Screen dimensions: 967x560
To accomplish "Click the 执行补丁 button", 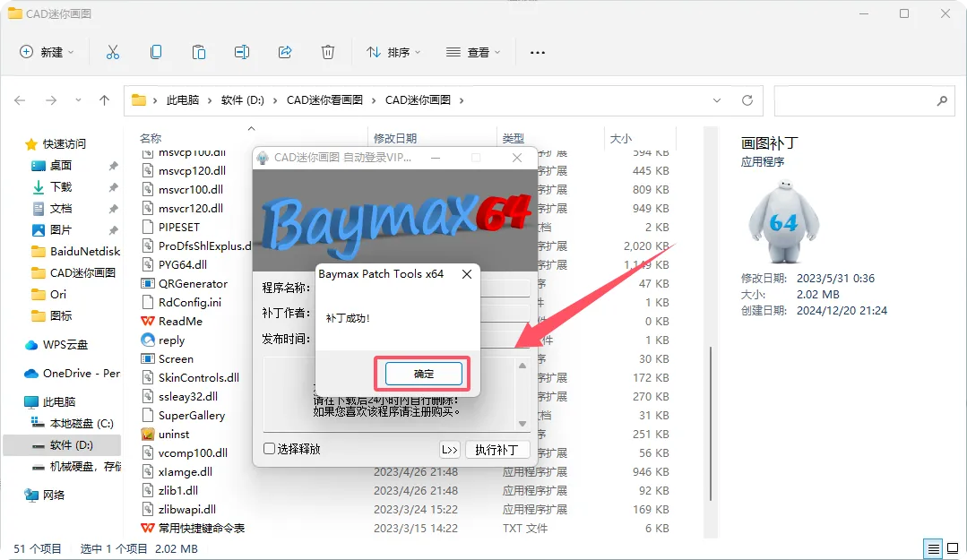I will 497,450.
